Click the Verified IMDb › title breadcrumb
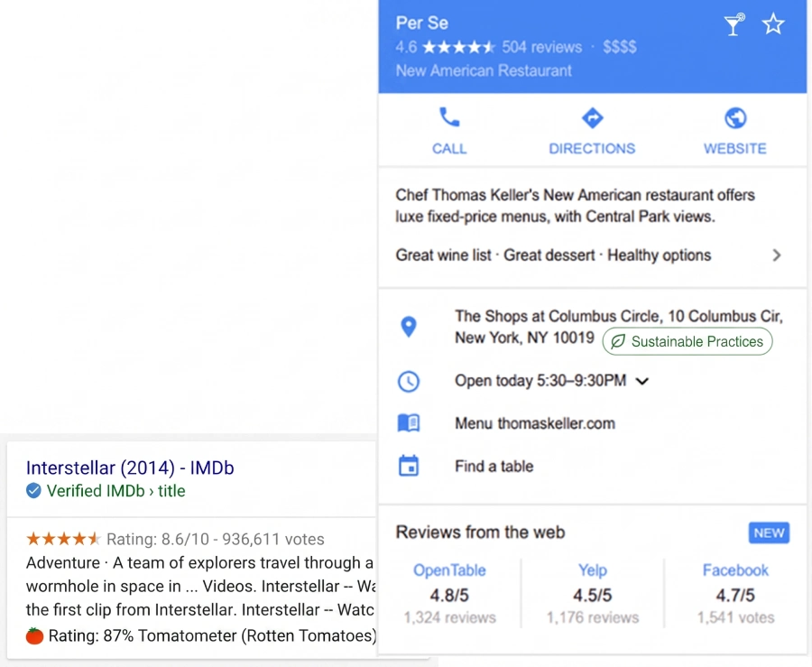Viewport: 812px width, 667px height. pyautogui.click(x=116, y=490)
